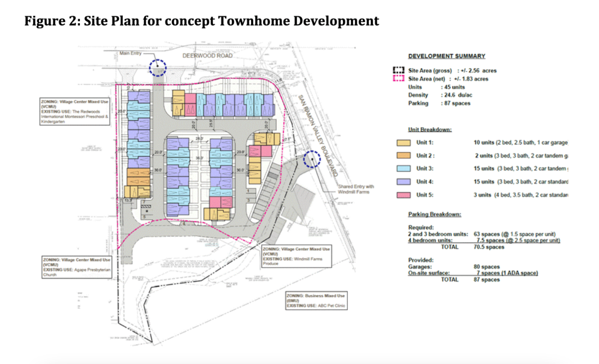
Task: Click the Unit 3 light blue swatch
Action: pos(403,169)
